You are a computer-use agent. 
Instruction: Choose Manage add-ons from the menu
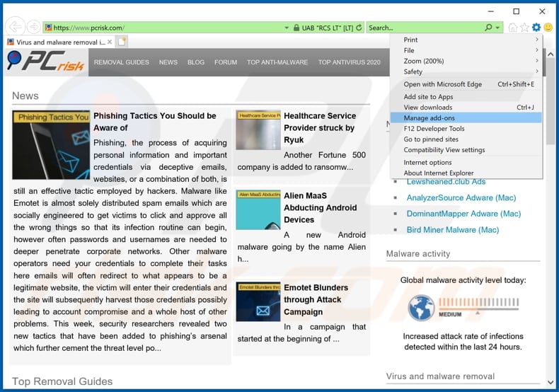[466, 118]
